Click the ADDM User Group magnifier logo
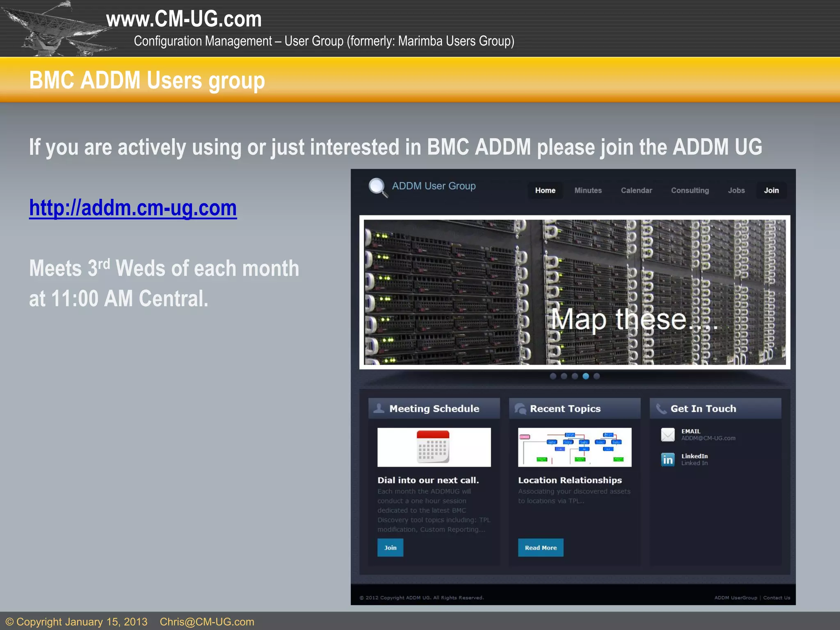840x630 pixels. (x=378, y=187)
